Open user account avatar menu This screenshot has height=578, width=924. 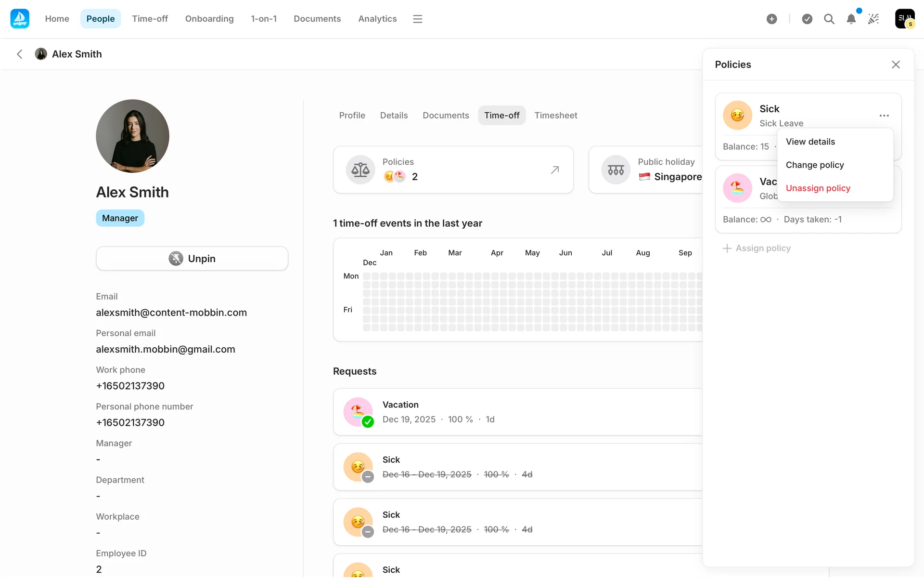tap(904, 19)
